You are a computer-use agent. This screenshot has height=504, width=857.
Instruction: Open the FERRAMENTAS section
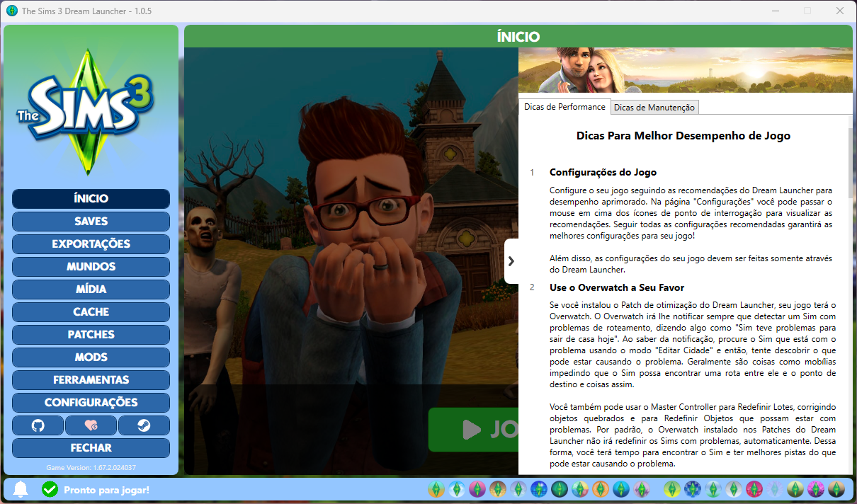[x=91, y=380]
